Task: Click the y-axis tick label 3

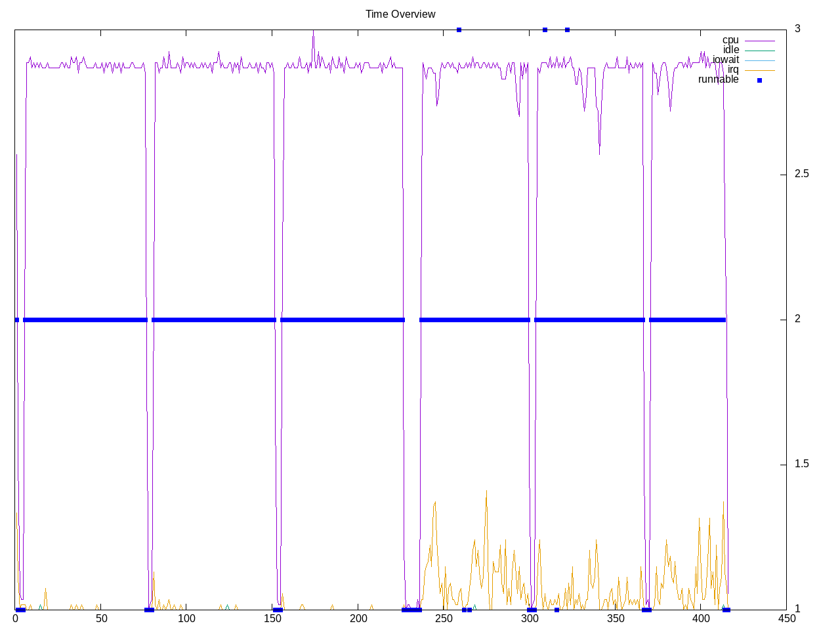Action: [797, 29]
